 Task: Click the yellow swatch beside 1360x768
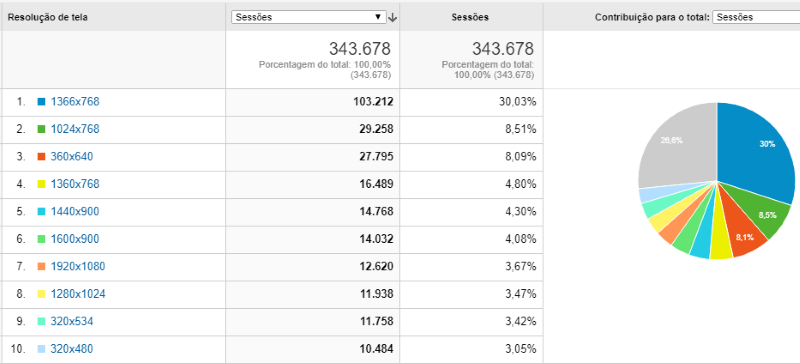pyautogui.click(x=41, y=184)
